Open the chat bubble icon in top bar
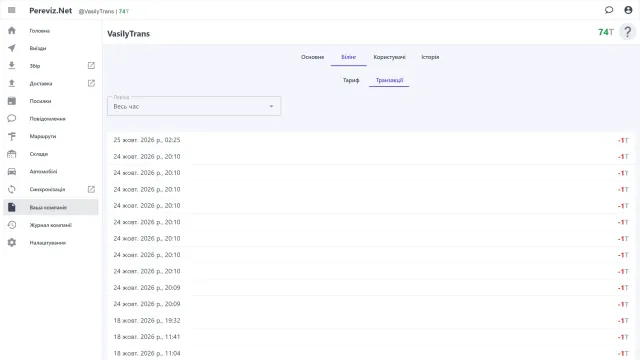The width and height of the screenshot is (640, 360). [x=609, y=10]
